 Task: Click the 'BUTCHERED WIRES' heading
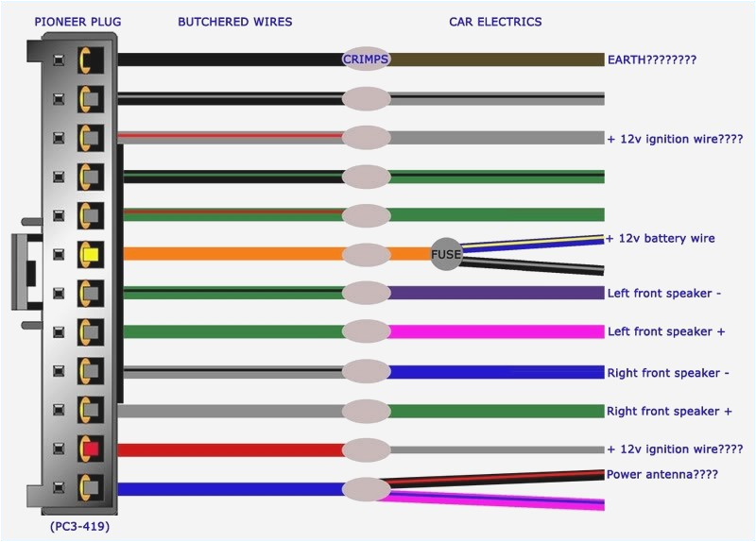pyautogui.click(x=234, y=22)
